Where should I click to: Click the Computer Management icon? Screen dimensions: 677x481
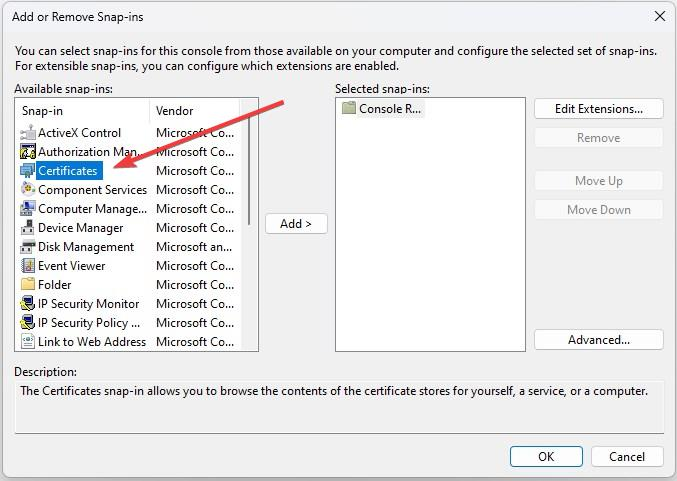[28, 209]
